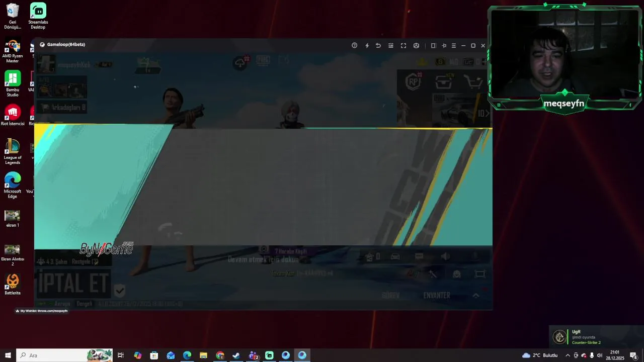Click the Gameloop lightning boost icon
Image resolution: width=644 pixels, height=362 pixels.
tap(367, 45)
